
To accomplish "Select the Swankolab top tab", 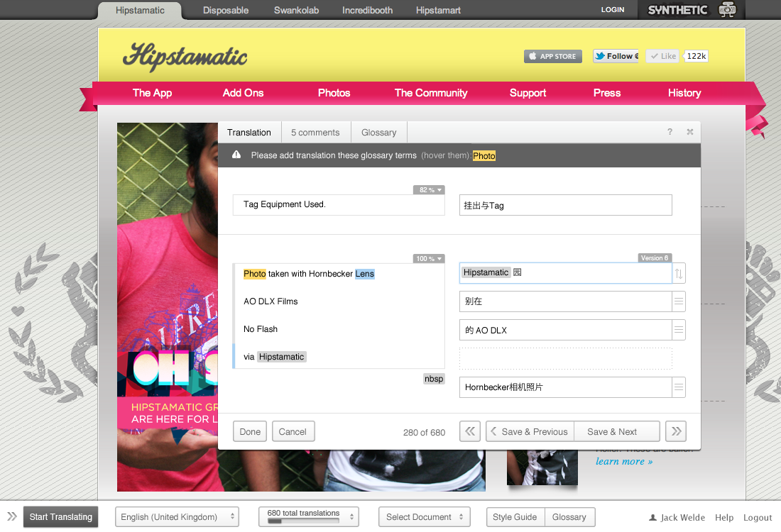I will coord(296,10).
